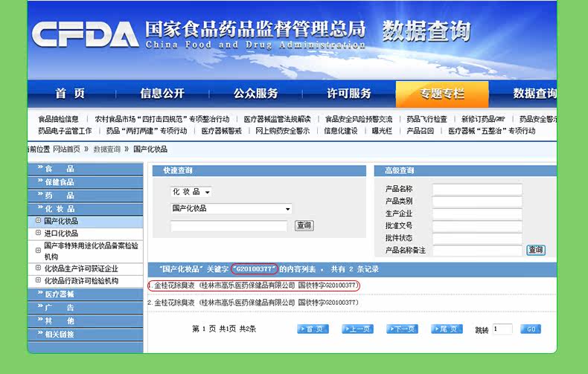Image resolution: width=588 pixels, height=374 pixels.
Task: Click the advanced search 查询 button
Action: (x=536, y=250)
